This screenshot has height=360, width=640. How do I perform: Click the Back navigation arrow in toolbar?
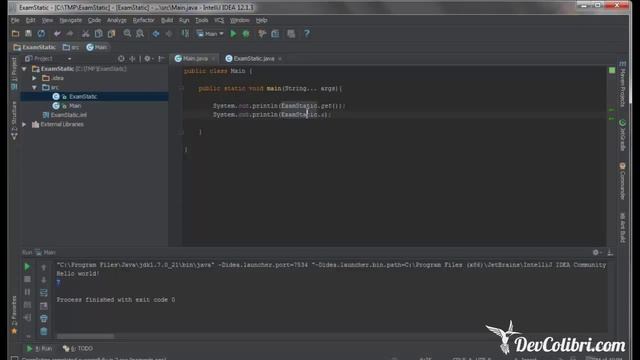[156, 34]
